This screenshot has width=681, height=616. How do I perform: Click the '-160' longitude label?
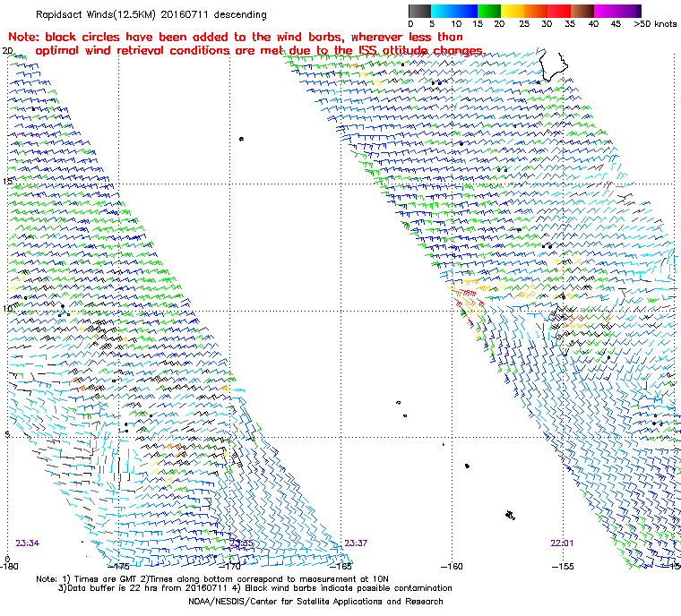click(x=453, y=566)
